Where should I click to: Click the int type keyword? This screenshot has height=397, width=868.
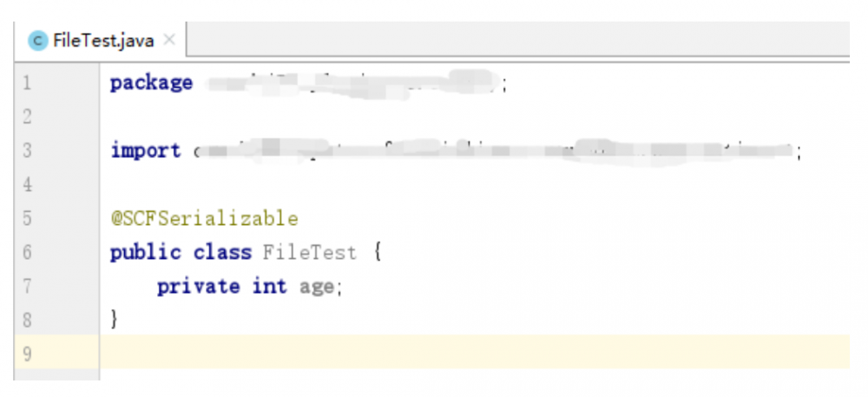click(269, 286)
